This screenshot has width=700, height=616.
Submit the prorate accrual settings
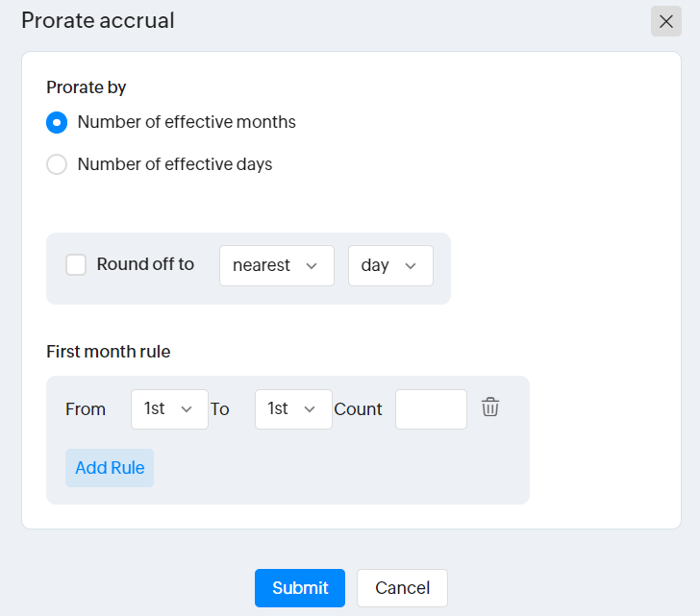(299, 588)
